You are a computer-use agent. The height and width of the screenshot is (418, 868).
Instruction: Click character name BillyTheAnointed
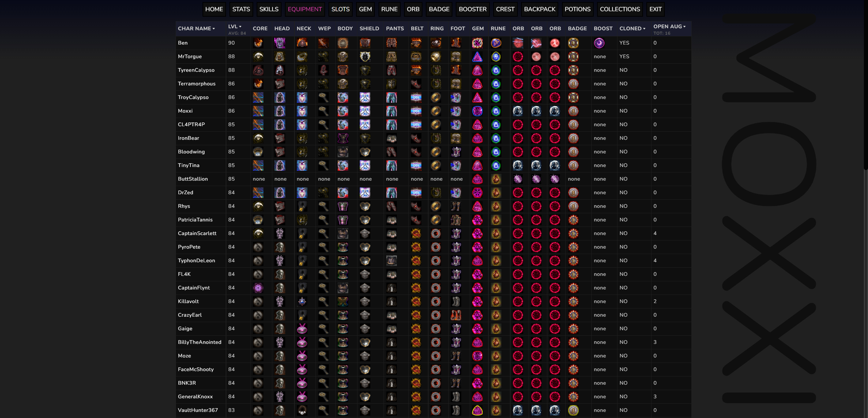(x=199, y=342)
